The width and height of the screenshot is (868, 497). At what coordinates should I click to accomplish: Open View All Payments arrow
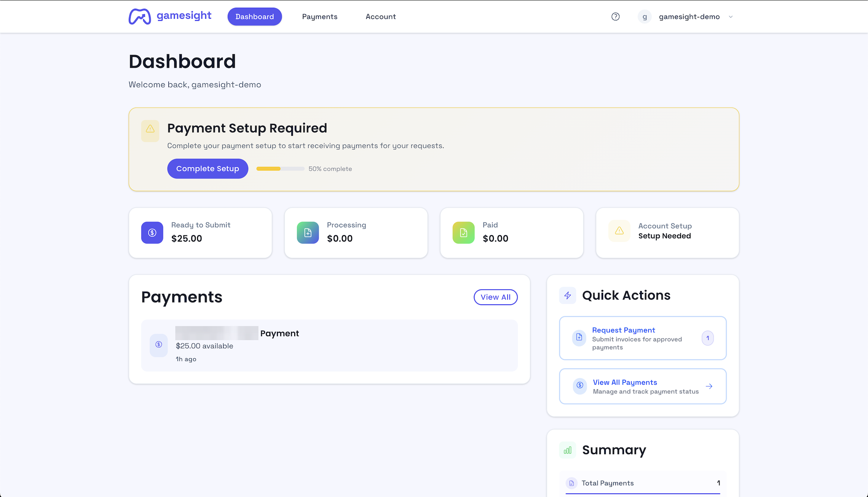(709, 386)
